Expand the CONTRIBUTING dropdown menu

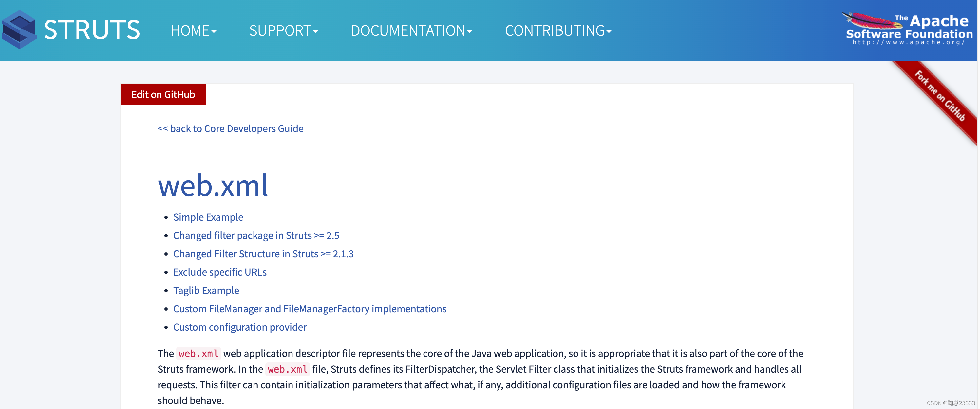(558, 31)
